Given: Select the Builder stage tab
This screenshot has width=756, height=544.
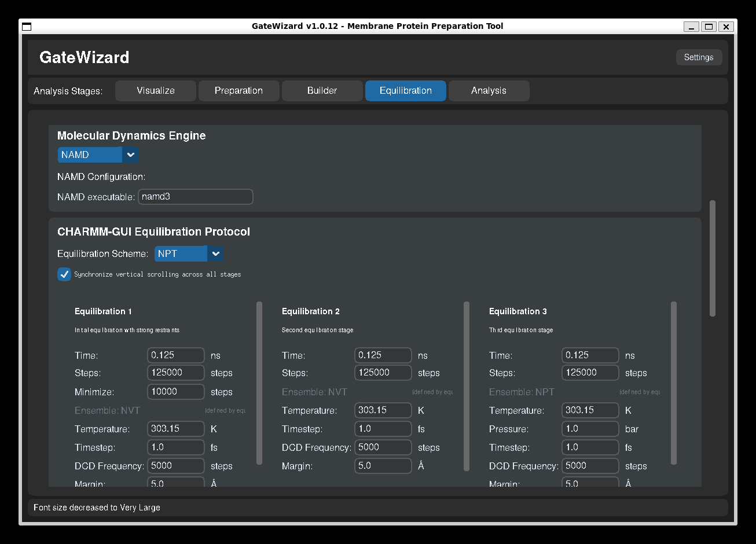Looking at the screenshot, I should point(322,90).
